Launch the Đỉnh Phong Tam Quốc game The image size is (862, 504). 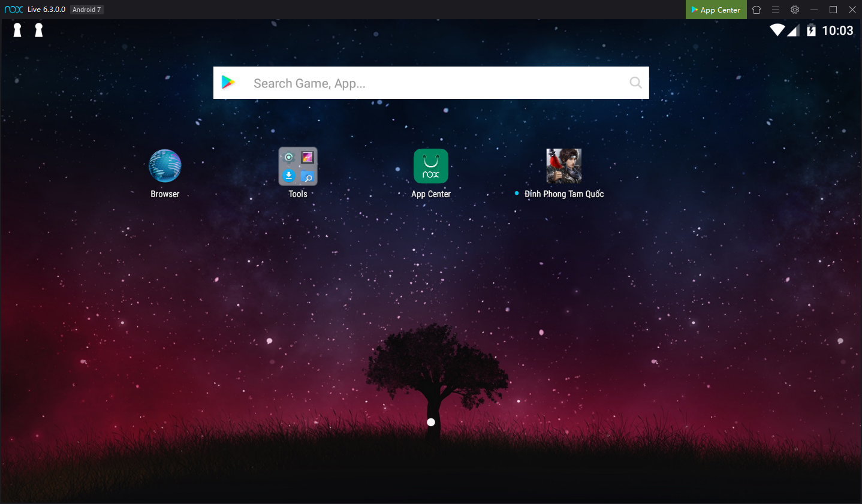click(x=563, y=166)
